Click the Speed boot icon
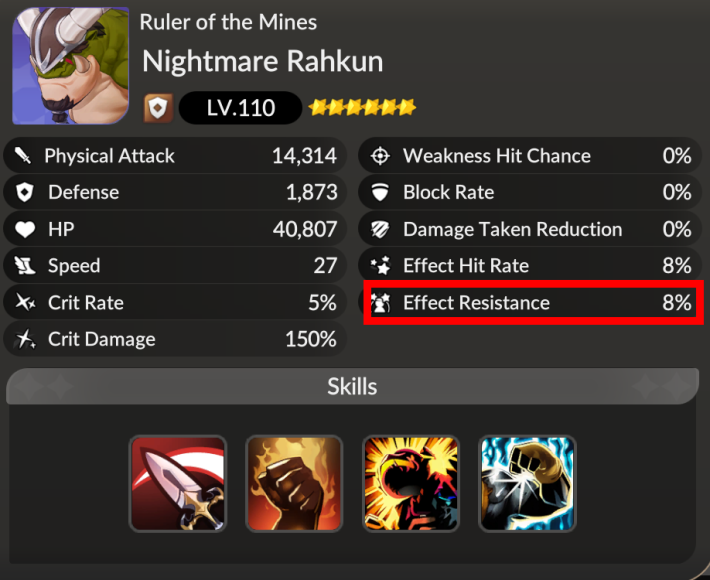710x580 pixels. pyautogui.click(x=24, y=266)
